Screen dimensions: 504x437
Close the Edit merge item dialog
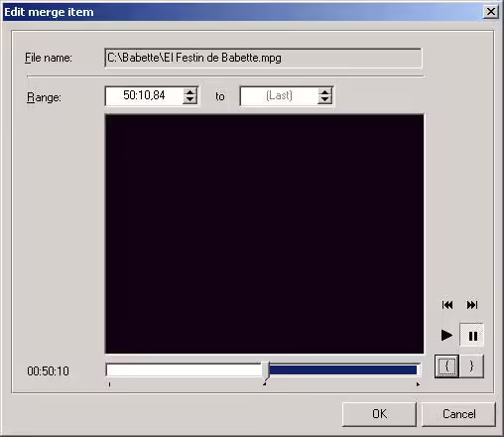tap(491, 12)
